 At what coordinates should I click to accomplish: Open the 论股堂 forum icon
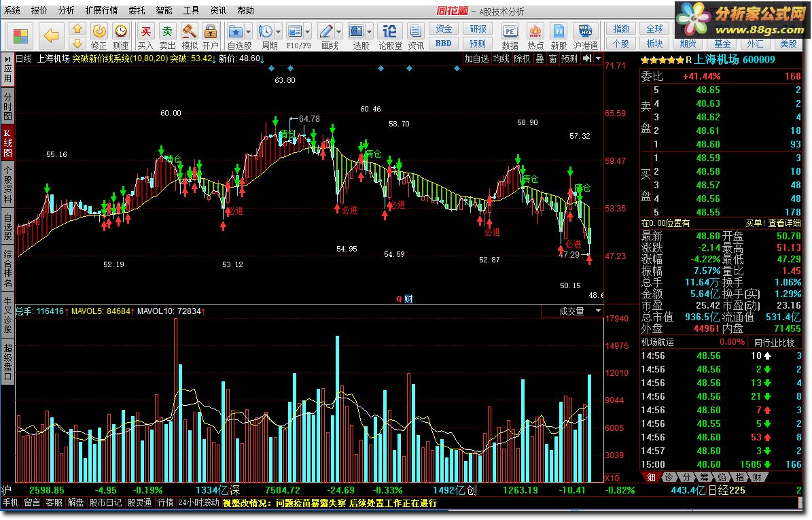pos(389,31)
